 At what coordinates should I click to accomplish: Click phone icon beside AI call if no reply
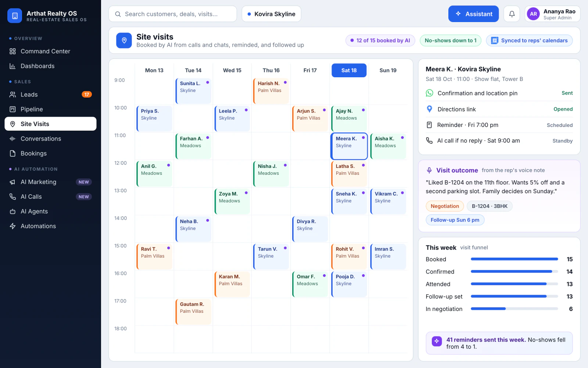tap(429, 141)
